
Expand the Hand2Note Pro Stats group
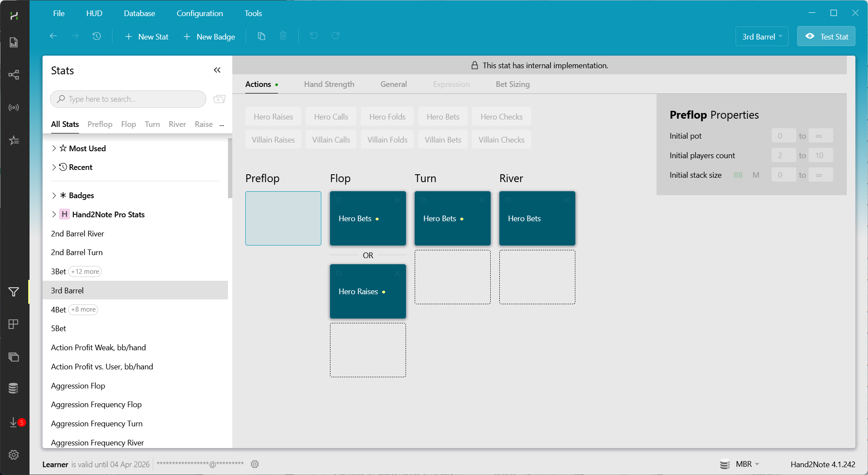tap(54, 214)
